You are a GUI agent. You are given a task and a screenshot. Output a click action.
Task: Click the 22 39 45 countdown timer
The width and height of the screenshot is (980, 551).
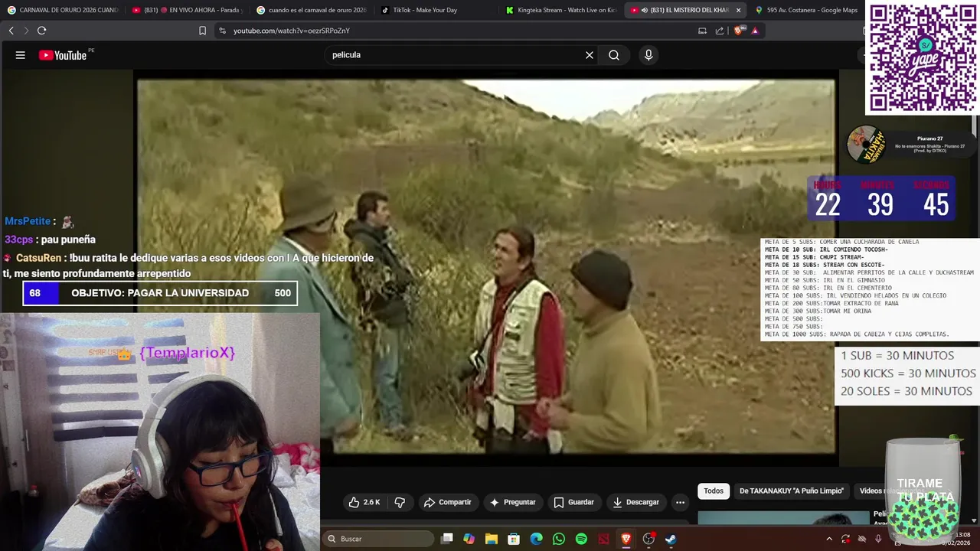[x=881, y=198]
